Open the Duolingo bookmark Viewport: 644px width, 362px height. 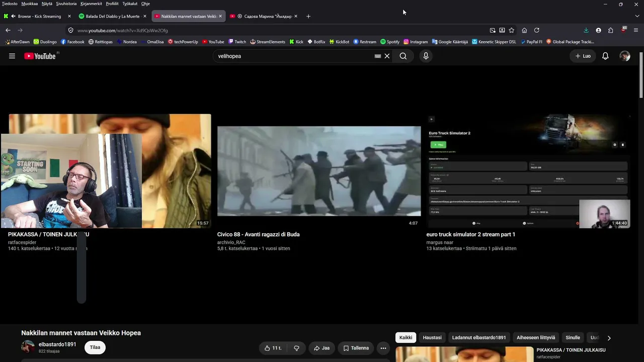[45, 42]
